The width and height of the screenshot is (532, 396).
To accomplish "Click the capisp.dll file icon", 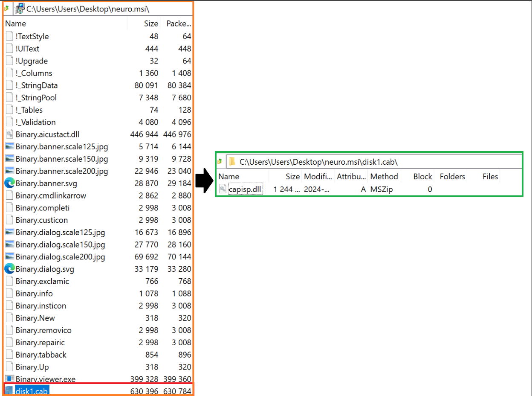I will click(x=223, y=189).
